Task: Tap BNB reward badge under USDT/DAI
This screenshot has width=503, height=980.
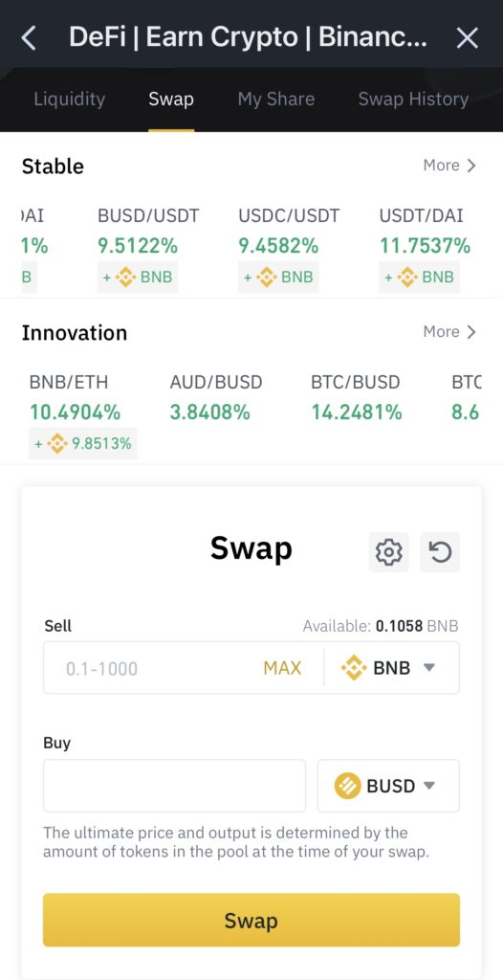Action: click(x=419, y=277)
